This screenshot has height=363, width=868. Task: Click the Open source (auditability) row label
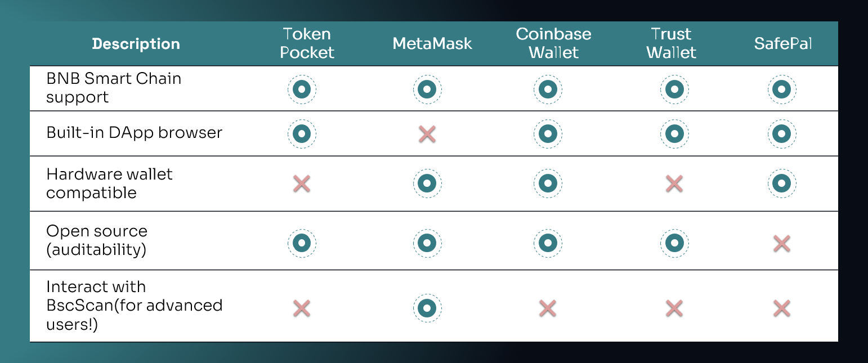coord(97,240)
